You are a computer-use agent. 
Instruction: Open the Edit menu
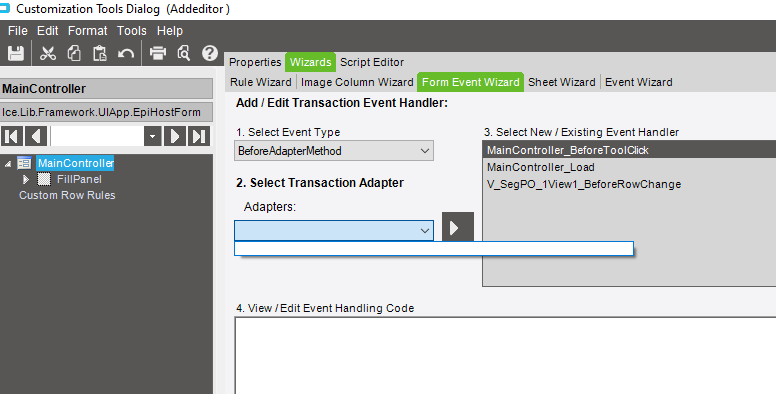tap(48, 31)
